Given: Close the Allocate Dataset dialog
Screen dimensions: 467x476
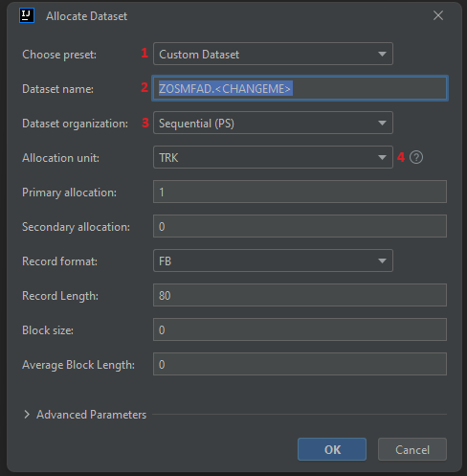Looking at the screenshot, I should [438, 15].
